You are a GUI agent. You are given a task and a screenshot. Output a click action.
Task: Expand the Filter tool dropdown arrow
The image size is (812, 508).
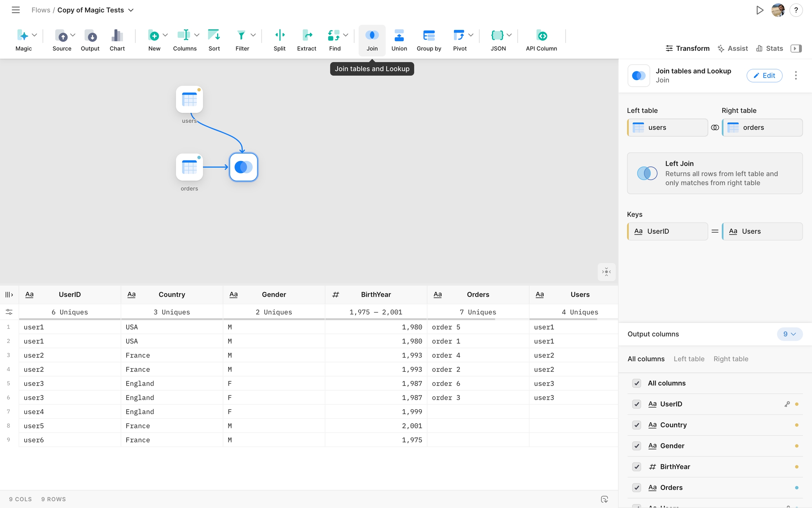click(x=253, y=35)
